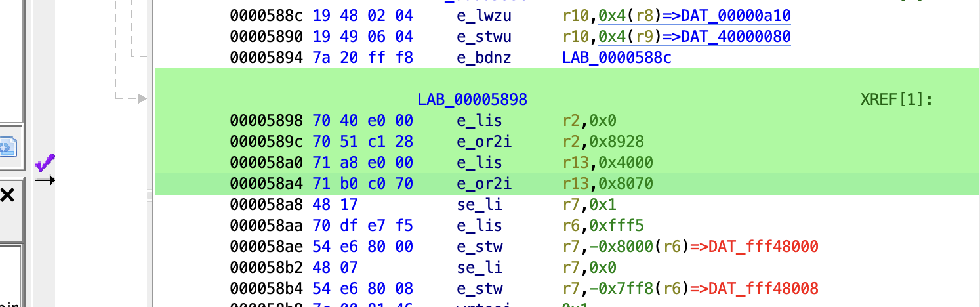Click the e_stwu mnemonic
This screenshot has width=980, height=307.
tap(483, 37)
